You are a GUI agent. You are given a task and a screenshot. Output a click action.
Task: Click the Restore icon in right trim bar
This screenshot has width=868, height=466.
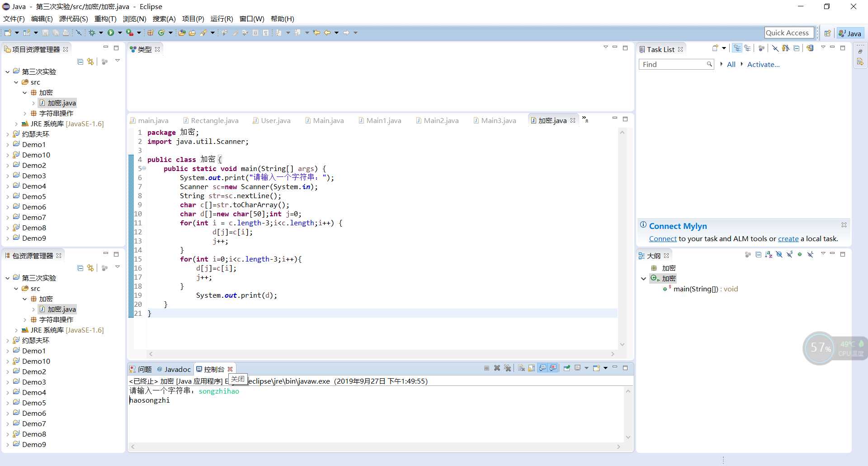(x=860, y=51)
